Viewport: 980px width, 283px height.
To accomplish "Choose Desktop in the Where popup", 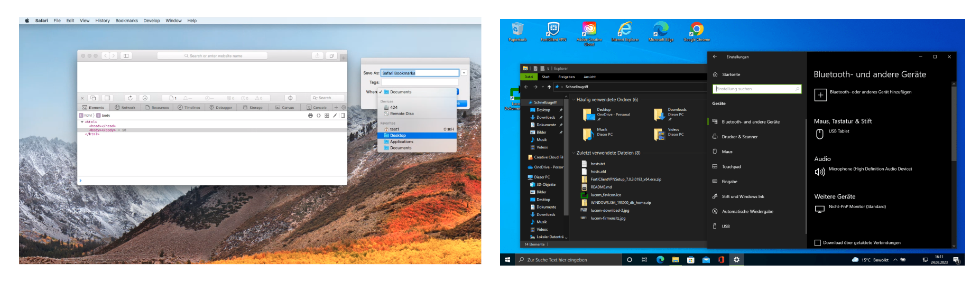I will click(x=417, y=136).
